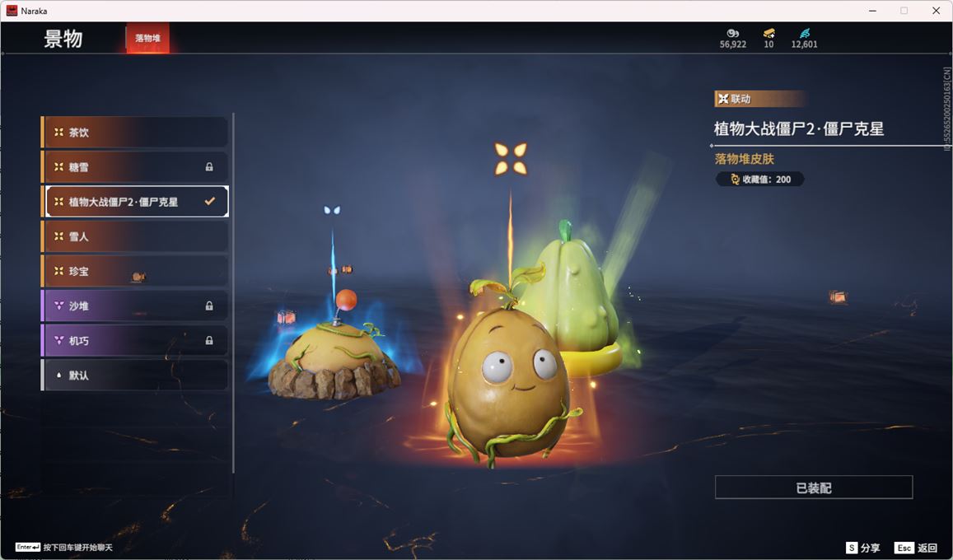
Task: Click the 56,922 currency amount
Action: (733, 44)
